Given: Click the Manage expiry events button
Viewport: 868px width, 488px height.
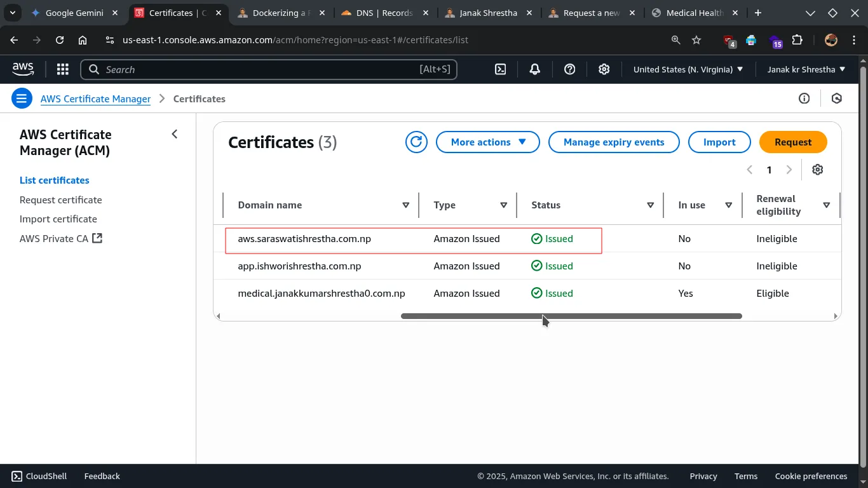Looking at the screenshot, I should pyautogui.click(x=613, y=142).
